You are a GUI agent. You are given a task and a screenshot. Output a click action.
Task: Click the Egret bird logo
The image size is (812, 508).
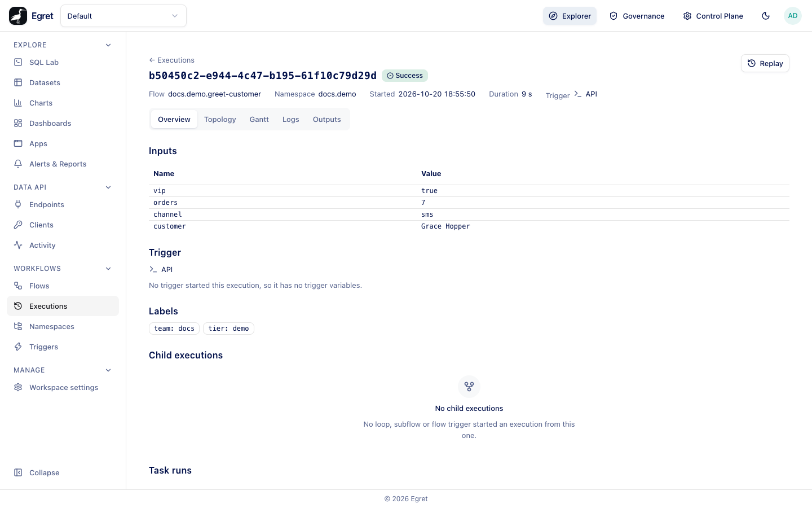pos(18,16)
